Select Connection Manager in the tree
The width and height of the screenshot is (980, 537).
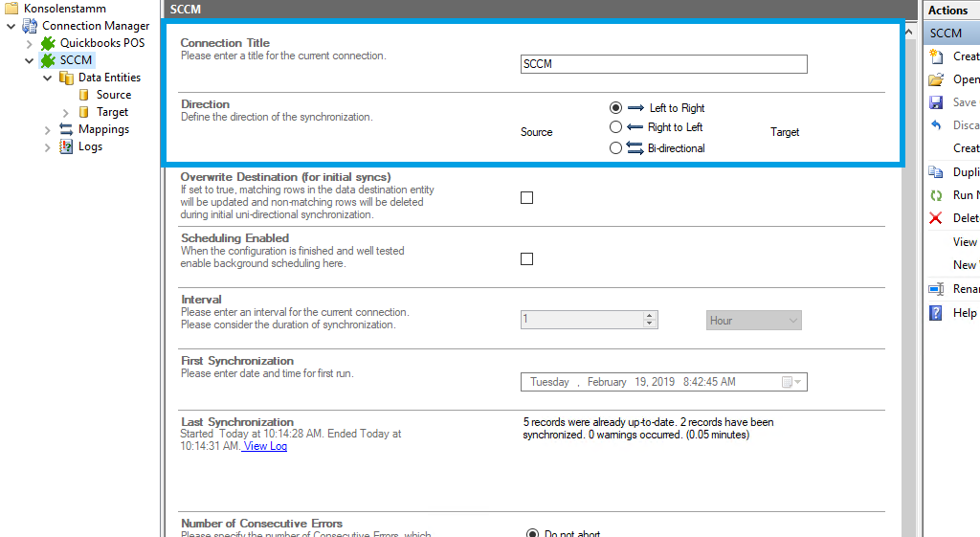coord(95,26)
